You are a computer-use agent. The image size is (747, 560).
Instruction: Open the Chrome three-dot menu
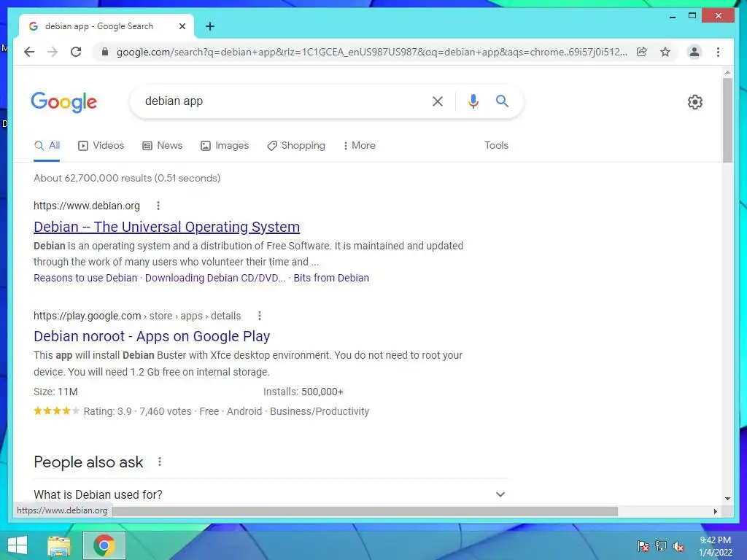click(718, 52)
